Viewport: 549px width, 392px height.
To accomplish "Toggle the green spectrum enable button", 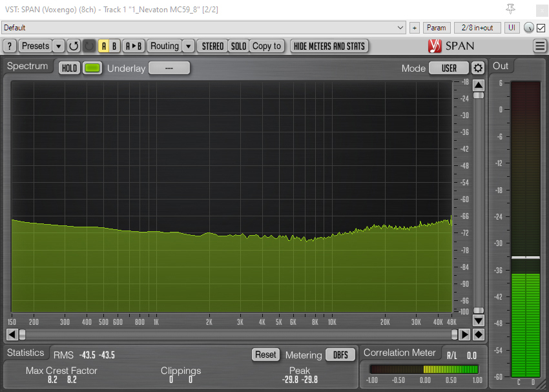I will (92, 68).
